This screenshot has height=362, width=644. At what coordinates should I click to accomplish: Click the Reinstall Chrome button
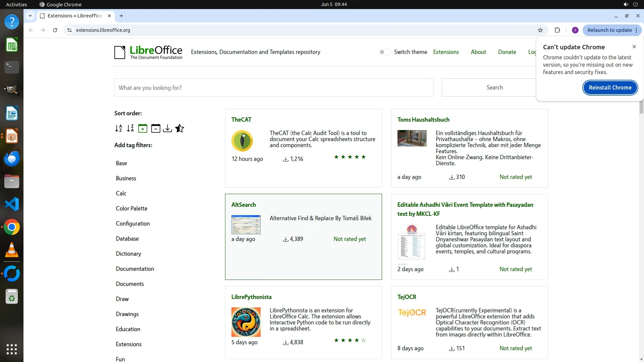coord(610,87)
